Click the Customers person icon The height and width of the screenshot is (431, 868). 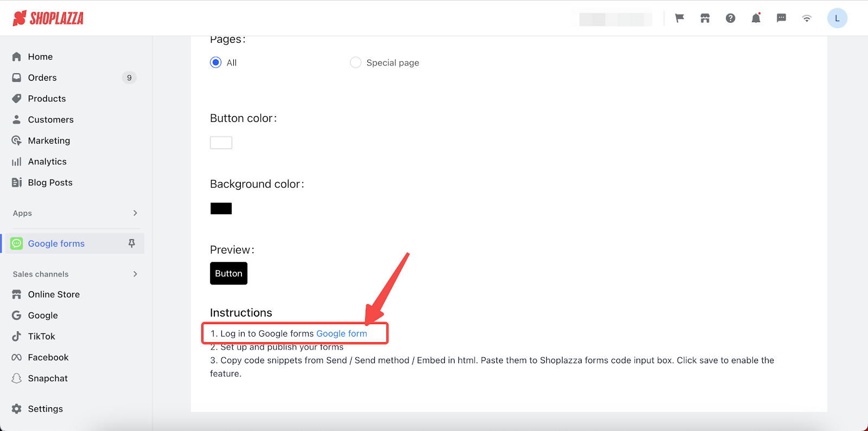click(17, 119)
